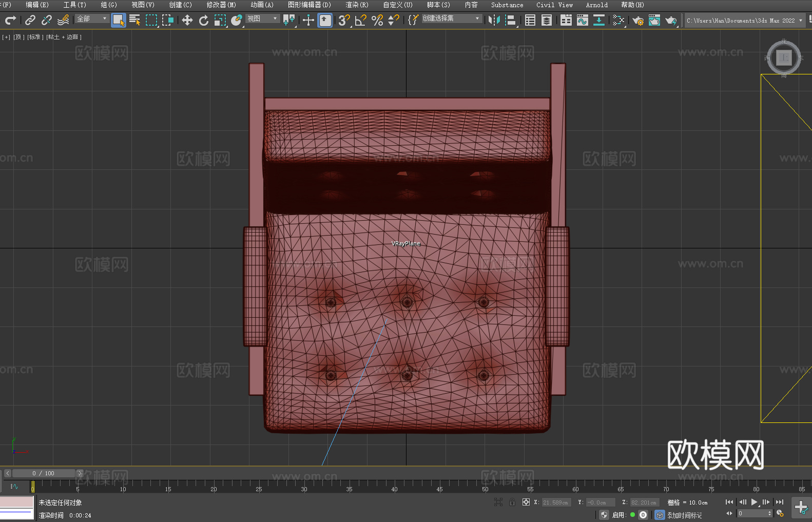Step to the next frame

tap(766, 502)
